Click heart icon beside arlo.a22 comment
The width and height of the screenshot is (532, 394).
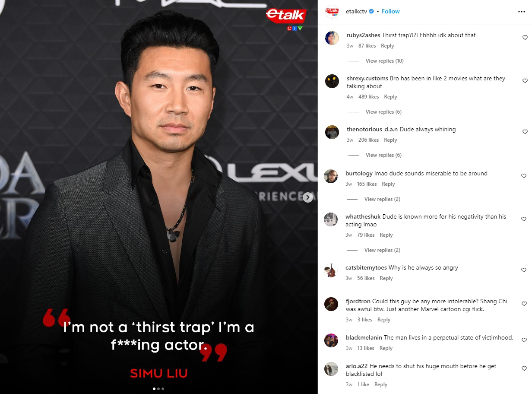pos(524,369)
